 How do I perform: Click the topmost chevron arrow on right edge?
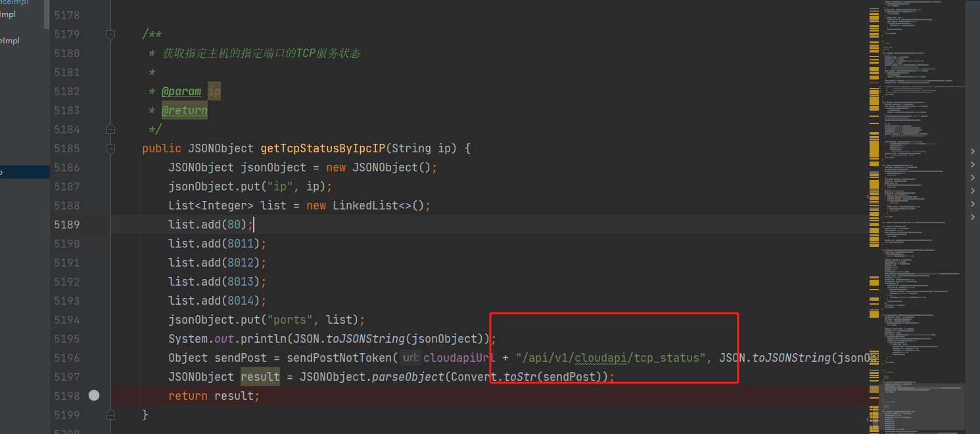click(x=973, y=152)
